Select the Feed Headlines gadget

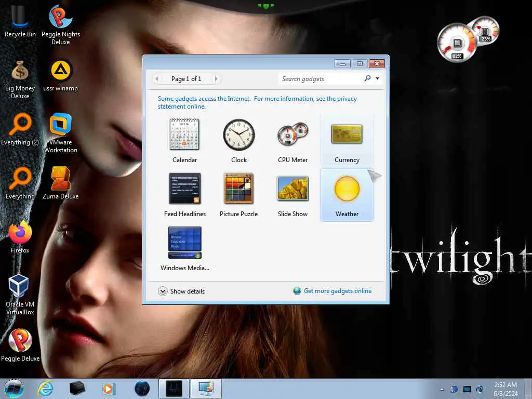tap(184, 195)
